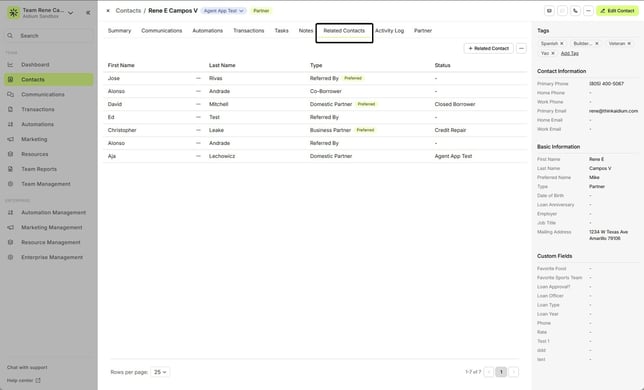The height and width of the screenshot is (390, 644).
Task: Select the Related Contacts tab
Action: [344, 31]
